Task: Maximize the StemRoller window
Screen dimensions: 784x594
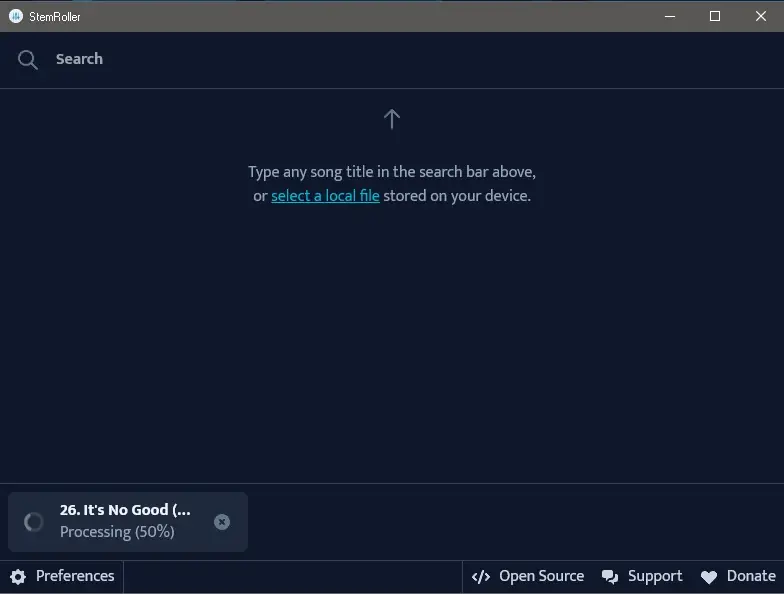Action: 715,16
